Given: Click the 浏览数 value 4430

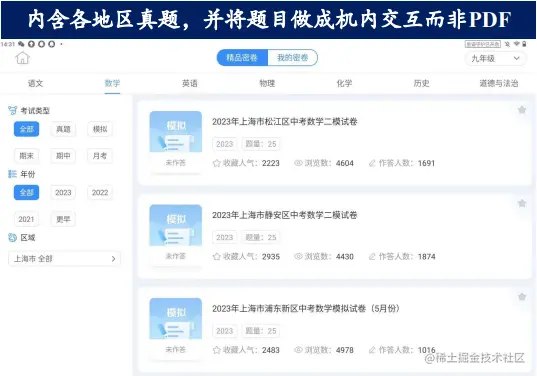Looking at the screenshot, I should (345, 256).
